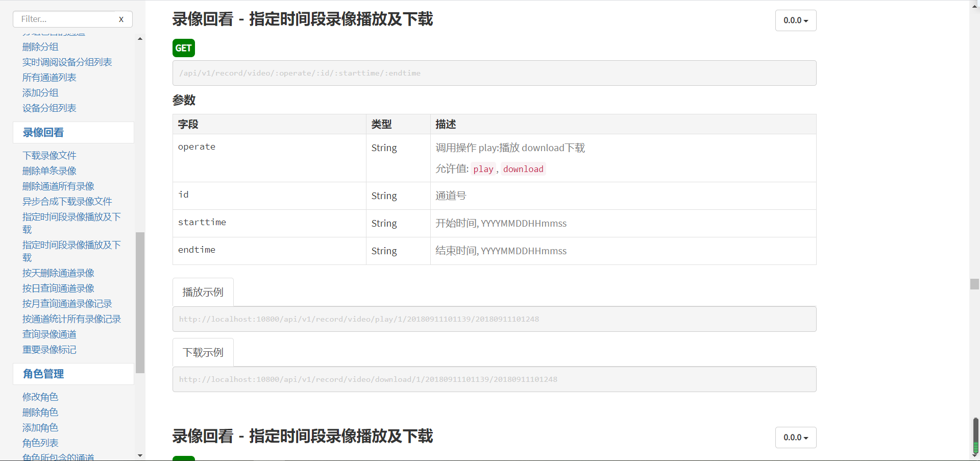The image size is (980, 461).
Task: Click the main page vertical scrollbar thumb
Action: tap(974, 284)
